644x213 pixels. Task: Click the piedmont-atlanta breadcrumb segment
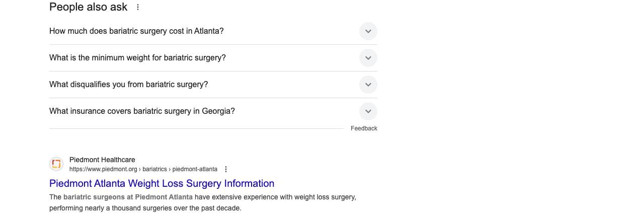195,169
